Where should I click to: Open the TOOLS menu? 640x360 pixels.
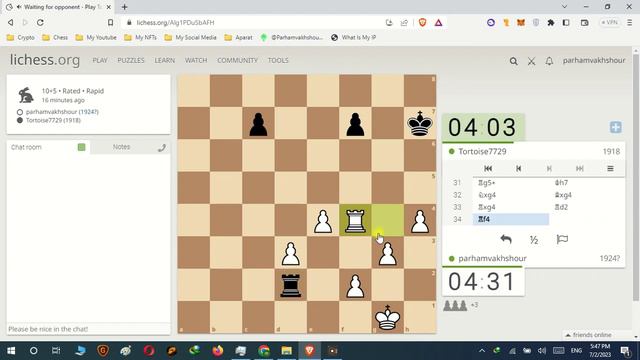tap(278, 60)
